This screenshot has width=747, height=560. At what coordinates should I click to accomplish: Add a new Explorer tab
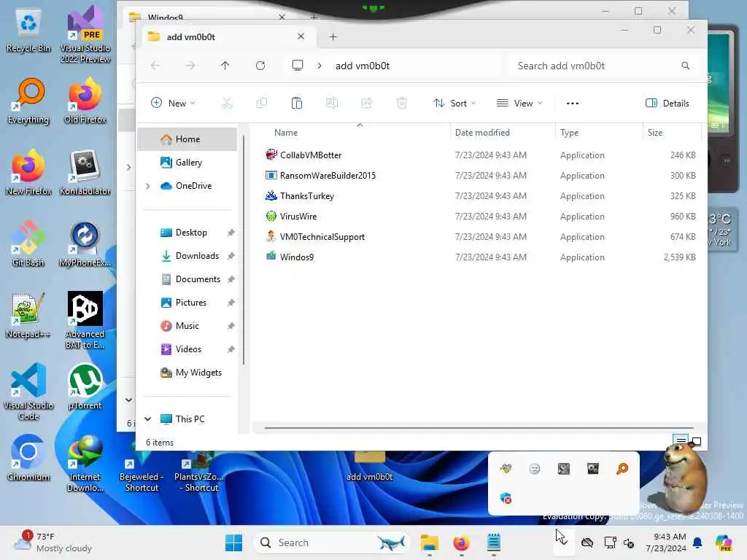click(x=333, y=36)
